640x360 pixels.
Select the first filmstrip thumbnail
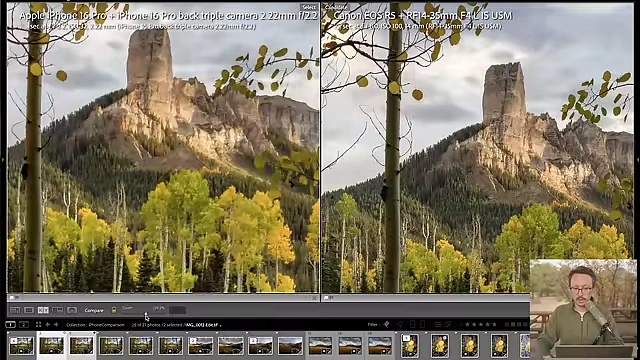tap(22, 345)
